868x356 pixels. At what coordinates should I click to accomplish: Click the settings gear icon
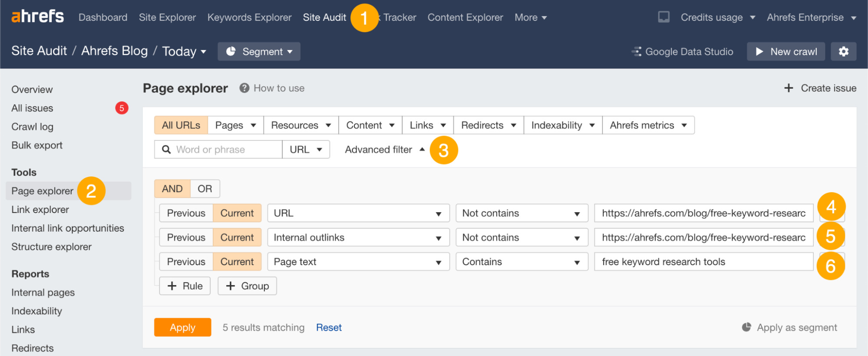(x=843, y=52)
